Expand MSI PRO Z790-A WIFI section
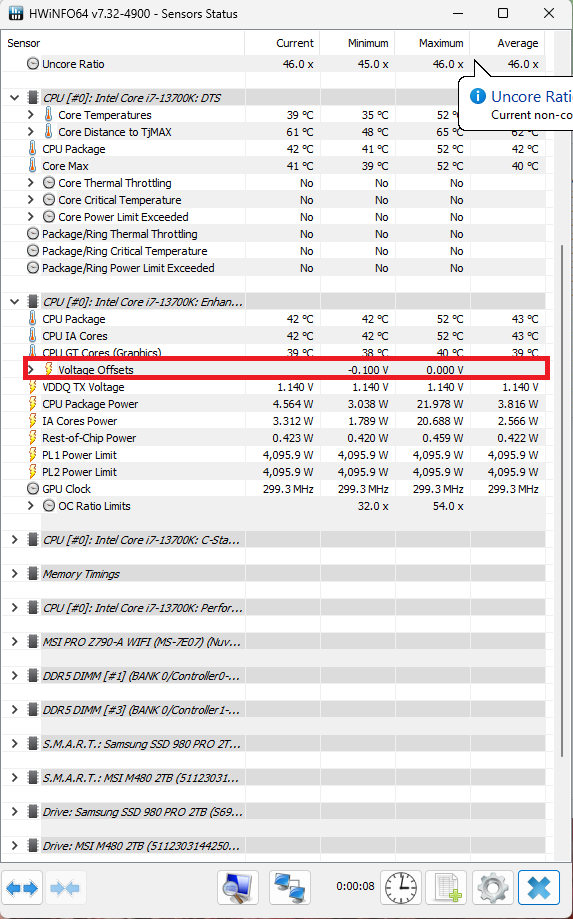The width and height of the screenshot is (573, 919). point(15,642)
